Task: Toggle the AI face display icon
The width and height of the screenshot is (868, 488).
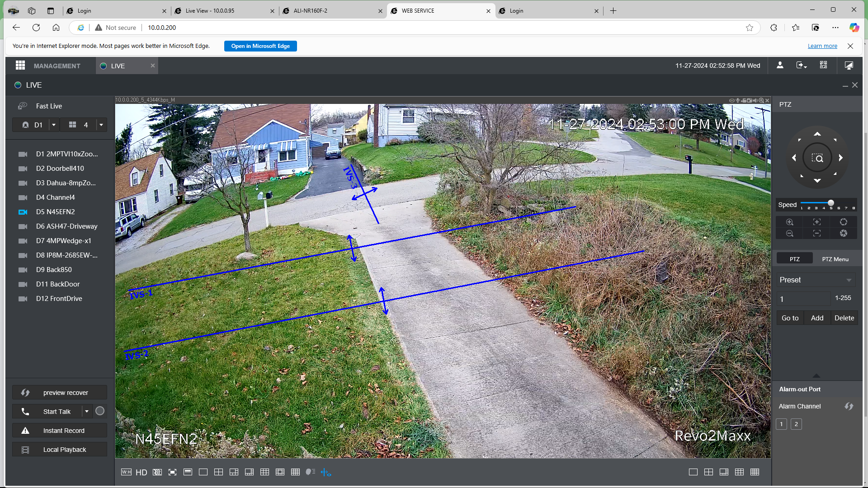Action: pyautogui.click(x=310, y=472)
